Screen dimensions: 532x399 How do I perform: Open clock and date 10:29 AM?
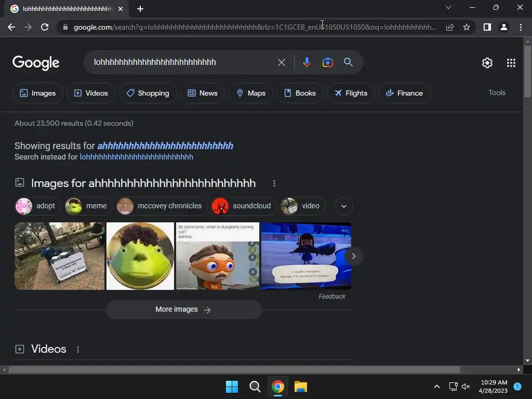494,387
